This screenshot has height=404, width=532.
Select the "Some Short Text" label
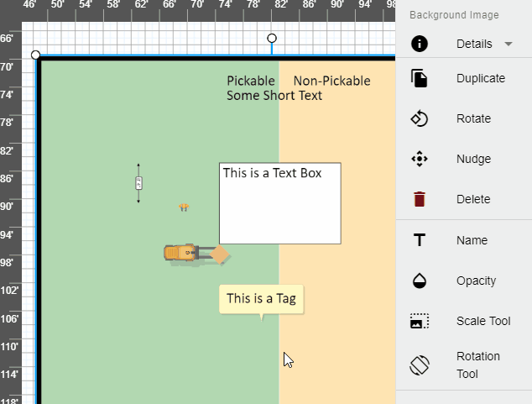(x=274, y=96)
